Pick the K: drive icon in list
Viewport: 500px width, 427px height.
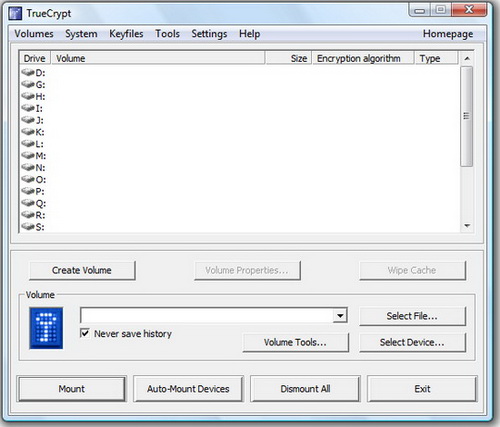[x=28, y=132]
